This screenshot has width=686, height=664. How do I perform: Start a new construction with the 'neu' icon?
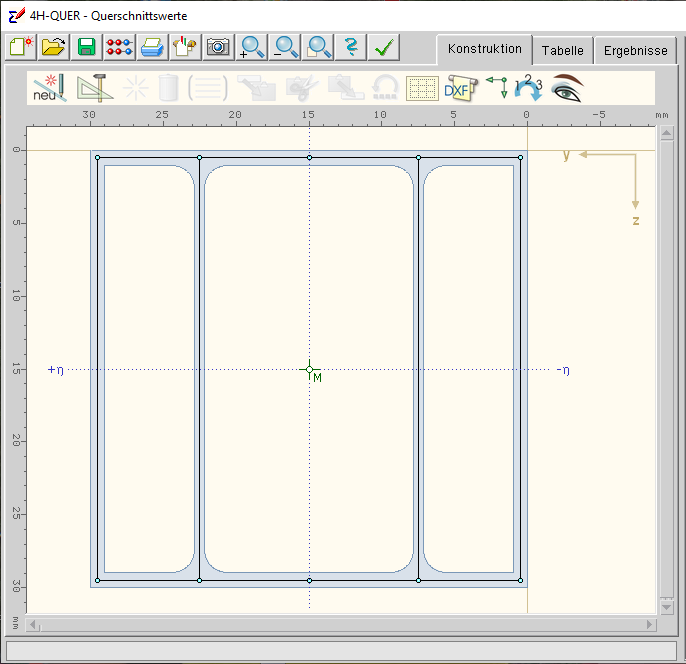49,88
